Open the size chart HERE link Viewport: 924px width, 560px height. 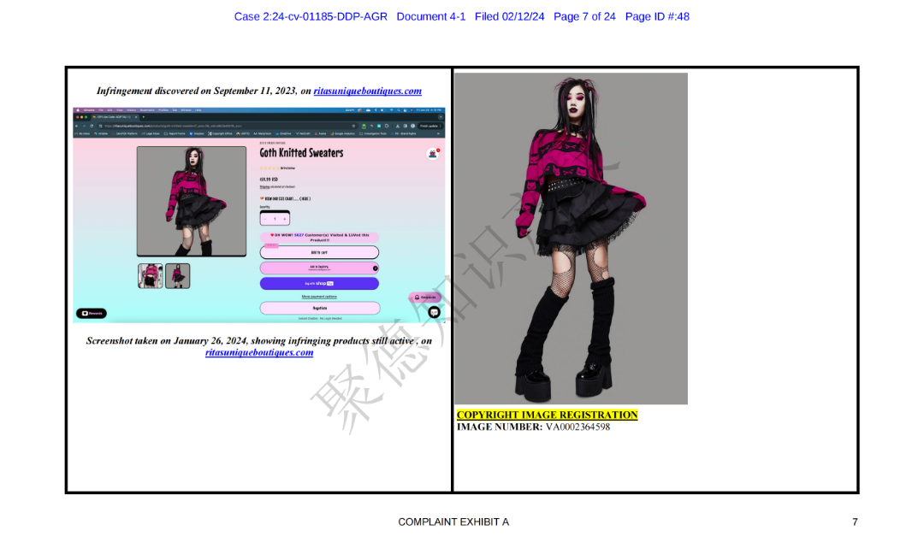[305, 198]
